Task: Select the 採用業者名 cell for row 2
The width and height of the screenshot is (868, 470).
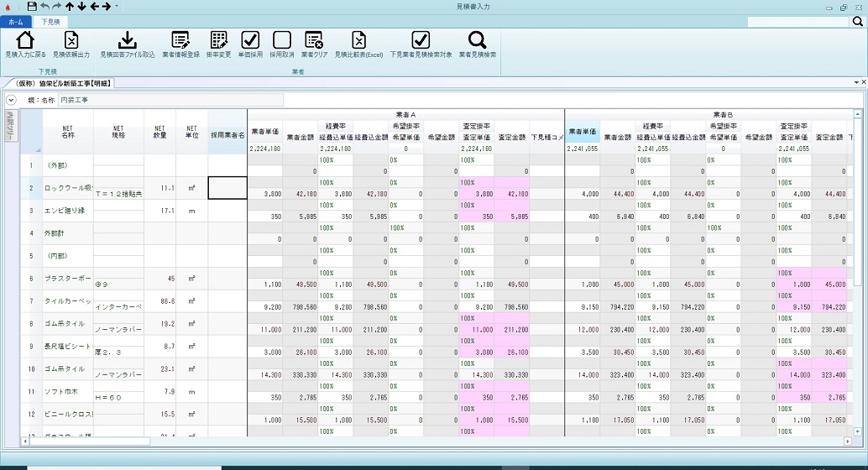Action: (x=227, y=188)
